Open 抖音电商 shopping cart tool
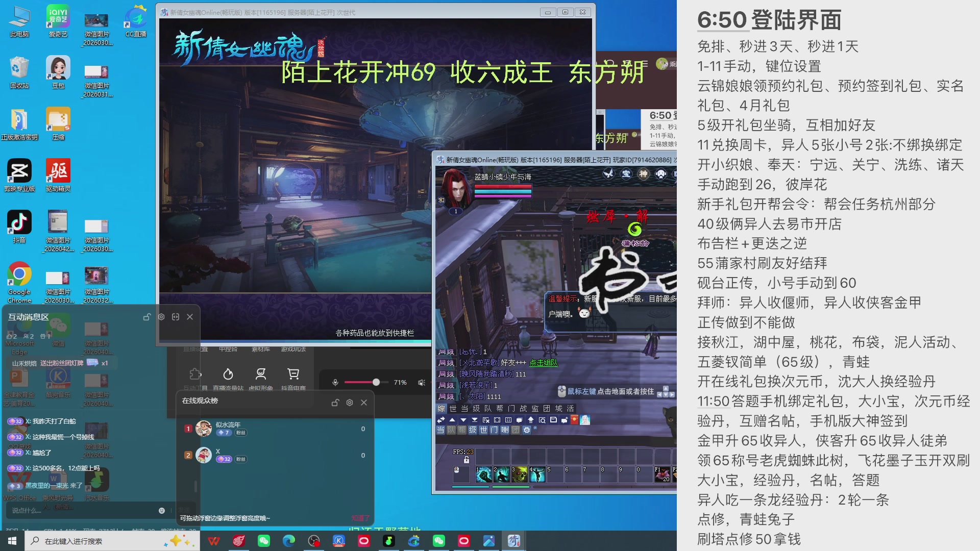Viewport: 980px width, 551px height. click(293, 374)
